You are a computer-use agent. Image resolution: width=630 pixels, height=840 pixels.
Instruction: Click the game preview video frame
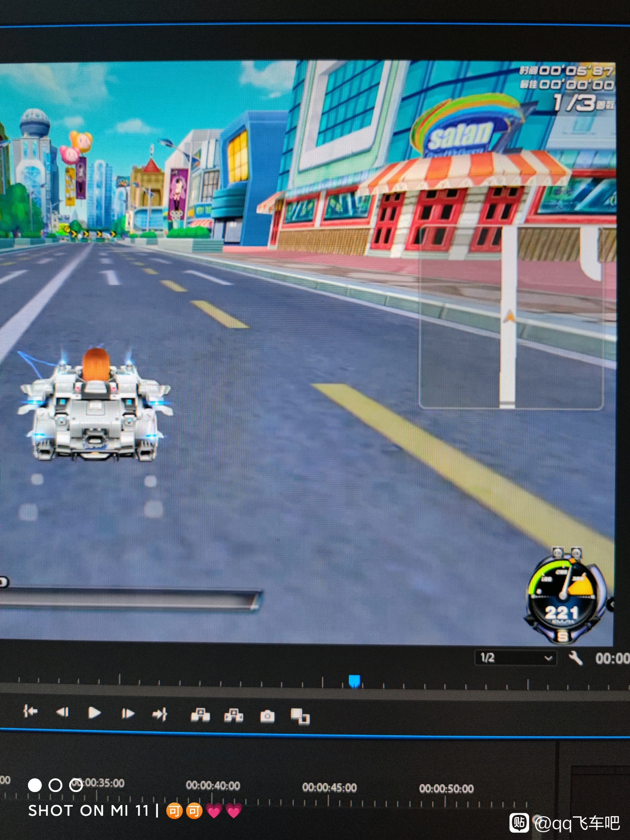coord(307,352)
